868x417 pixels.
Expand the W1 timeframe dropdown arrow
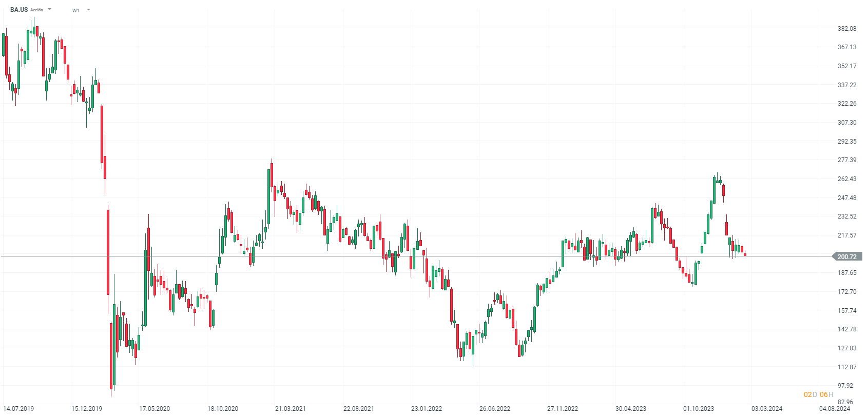(89, 10)
